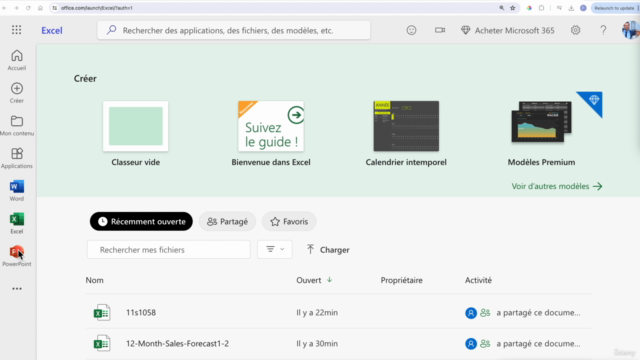
Task: Click Rechercher mes fichiers field
Action: tap(169, 249)
